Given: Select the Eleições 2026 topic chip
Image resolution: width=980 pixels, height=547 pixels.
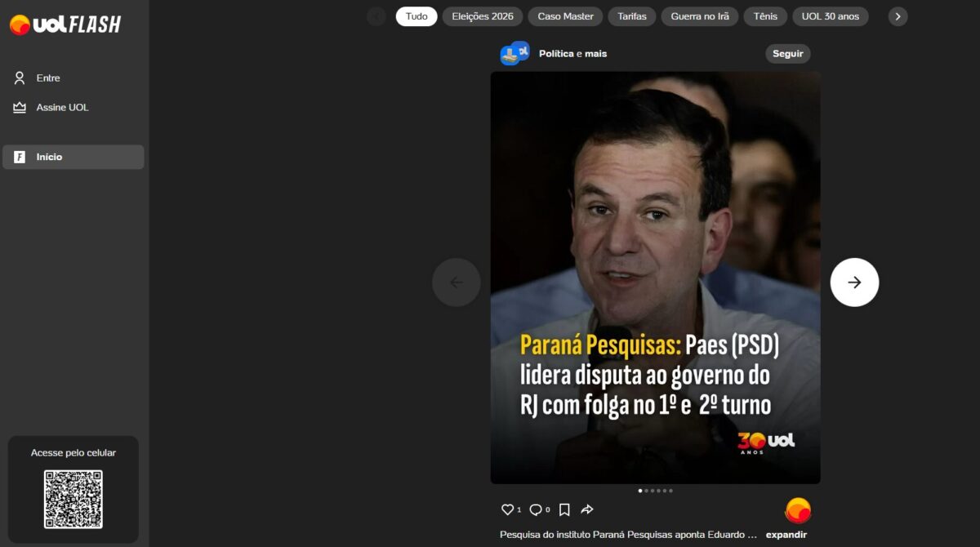Looking at the screenshot, I should point(483,16).
